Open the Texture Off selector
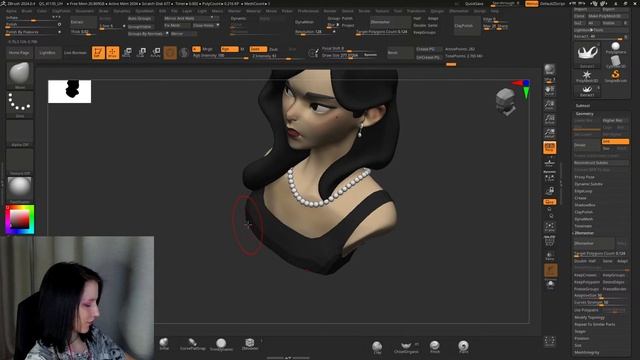Image resolution: width=640 pixels, height=360 pixels. click(20, 162)
